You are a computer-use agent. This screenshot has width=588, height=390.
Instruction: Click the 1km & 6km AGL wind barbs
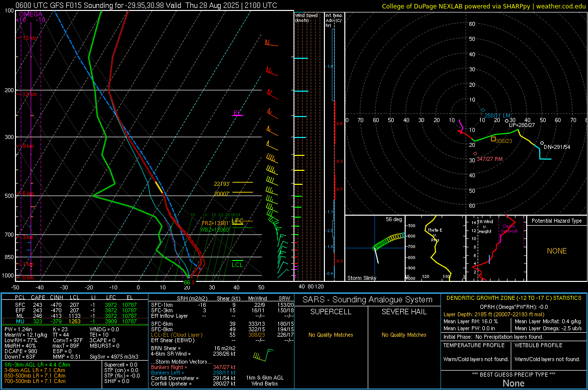[265, 354]
